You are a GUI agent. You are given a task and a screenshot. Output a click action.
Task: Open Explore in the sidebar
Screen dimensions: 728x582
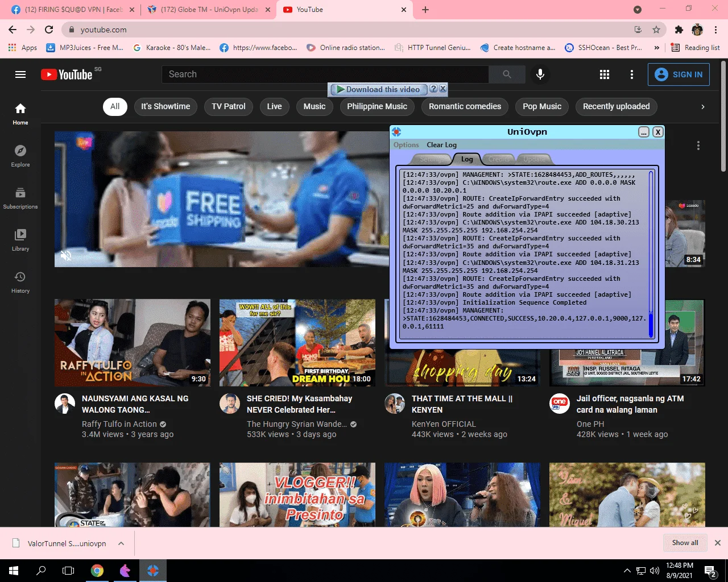[20, 156]
